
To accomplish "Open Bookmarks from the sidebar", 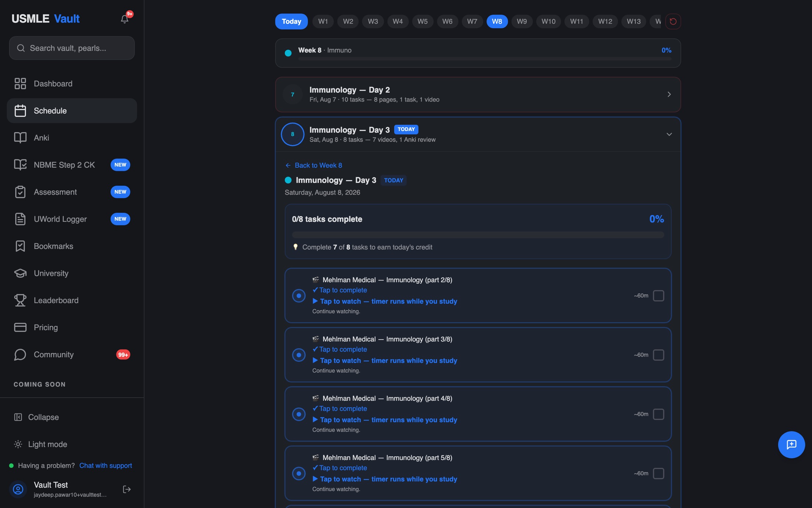I will 72,246.
